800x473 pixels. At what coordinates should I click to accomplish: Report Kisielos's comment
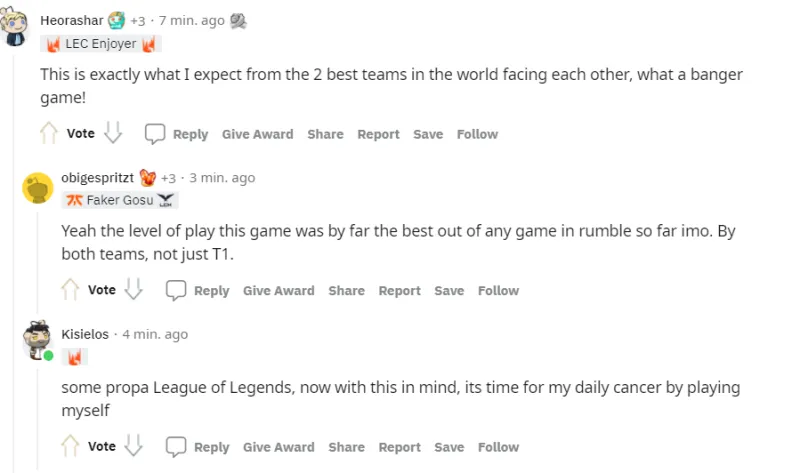tap(399, 447)
